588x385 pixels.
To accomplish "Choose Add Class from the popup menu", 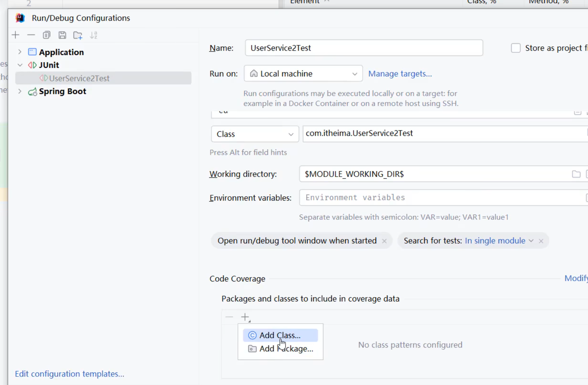I will [280, 335].
